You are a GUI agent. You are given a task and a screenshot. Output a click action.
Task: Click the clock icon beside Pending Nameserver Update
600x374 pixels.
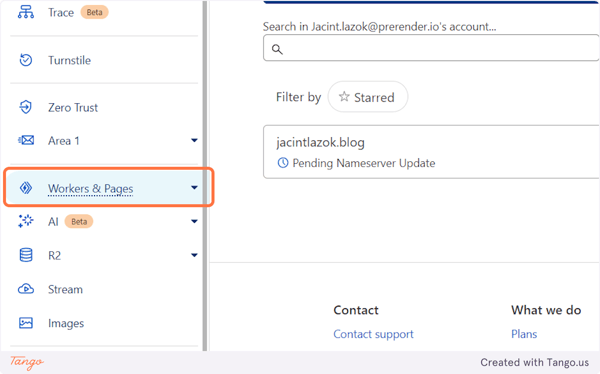point(283,163)
